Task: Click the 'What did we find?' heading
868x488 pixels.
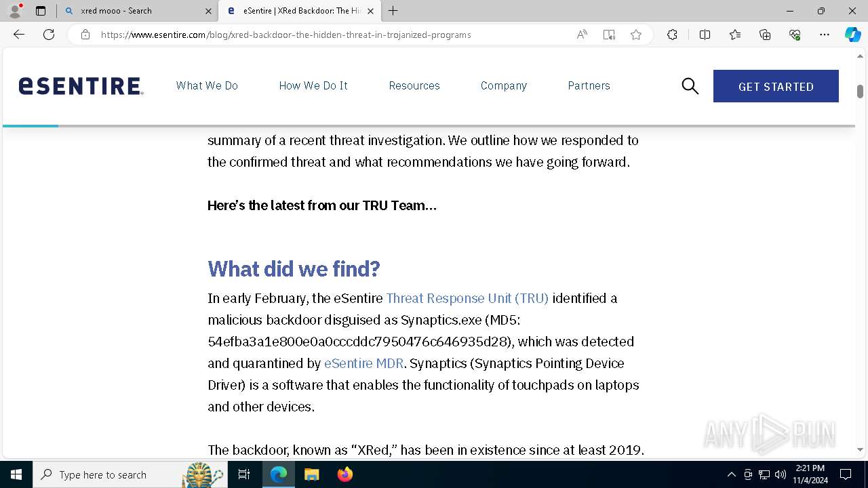Action: (294, 268)
